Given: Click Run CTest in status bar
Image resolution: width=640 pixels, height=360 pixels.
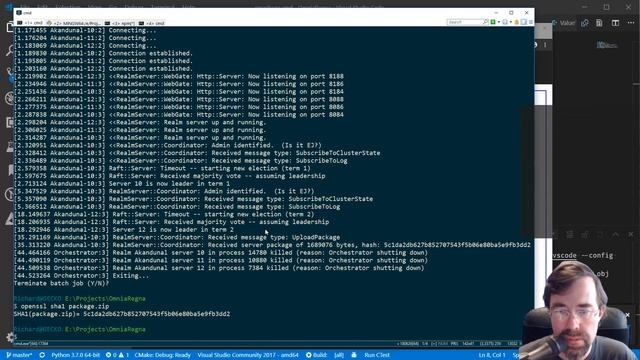Looking at the screenshot, I should (377, 355).
